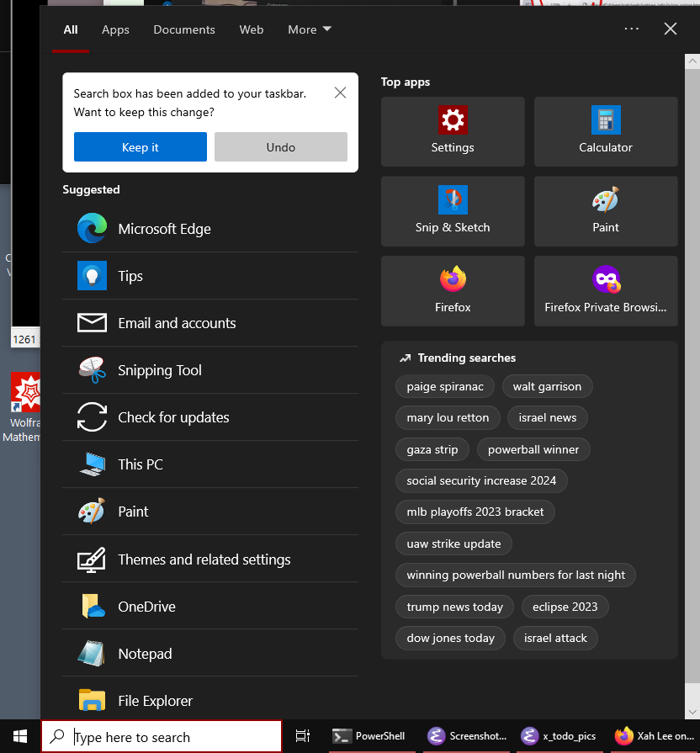Image resolution: width=700 pixels, height=753 pixels.
Task: Search trending topic paige spiranac
Action: [x=445, y=386]
